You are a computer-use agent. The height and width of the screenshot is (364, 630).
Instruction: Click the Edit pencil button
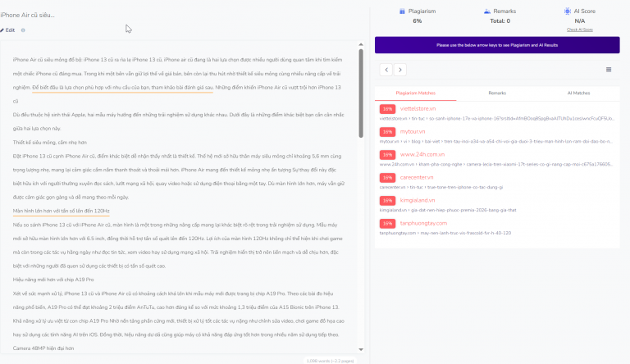point(7,30)
